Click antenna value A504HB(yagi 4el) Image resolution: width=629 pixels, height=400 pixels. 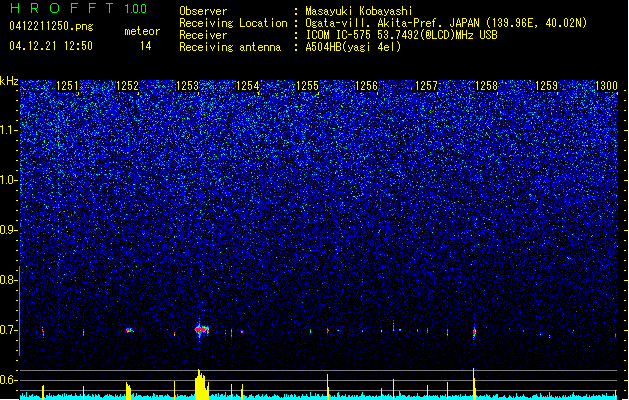tap(353, 47)
